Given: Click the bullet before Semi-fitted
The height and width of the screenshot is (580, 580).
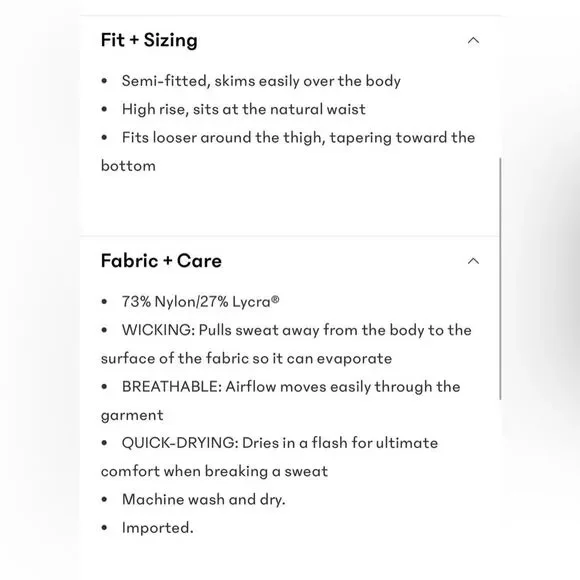Looking at the screenshot, I should [x=104, y=81].
